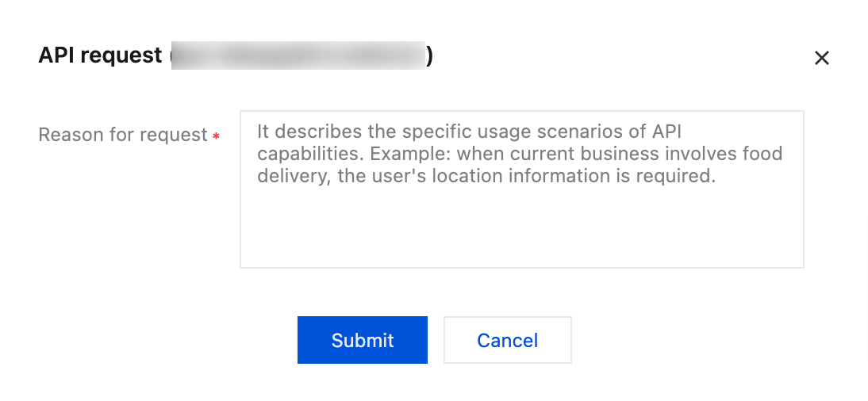Screen dimensions: 868x401
Task: Click the red required asterisk
Action: click(x=216, y=136)
